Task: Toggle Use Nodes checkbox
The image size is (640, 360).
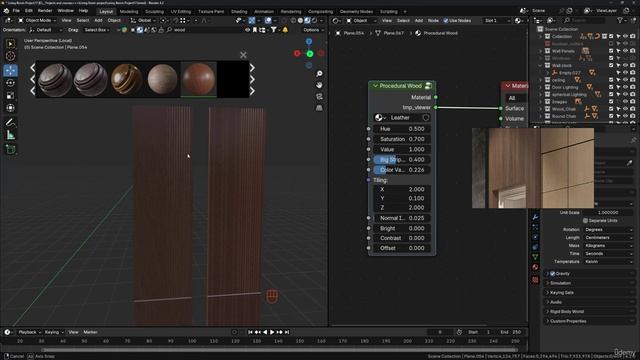Action: pos(446,20)
